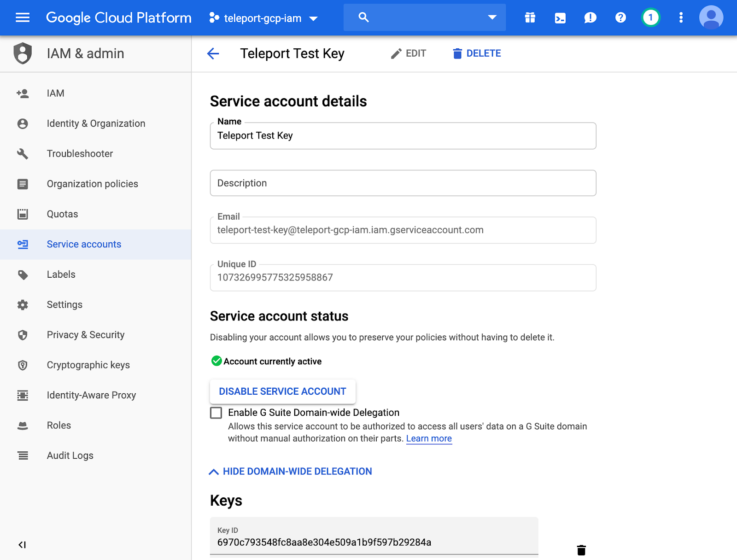Click the Name input field
Viewport: 737px width, 560px height.
[x=403, y=136]
